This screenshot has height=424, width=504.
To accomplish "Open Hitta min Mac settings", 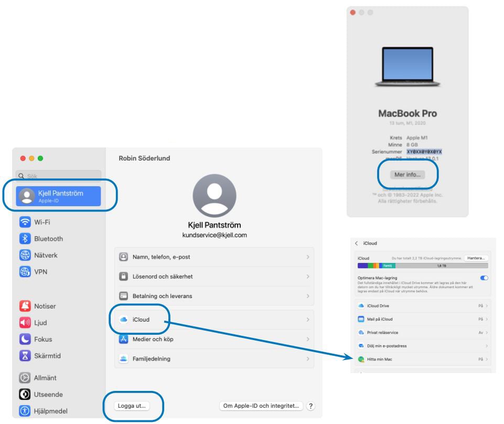I will point(422,359).
